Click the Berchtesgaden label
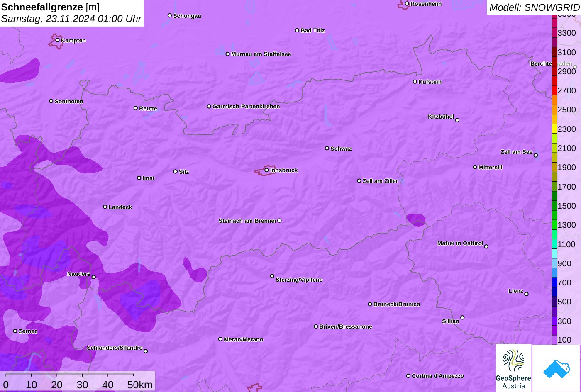The height and width of the screenshot is (392, 581). click(551, 63)
